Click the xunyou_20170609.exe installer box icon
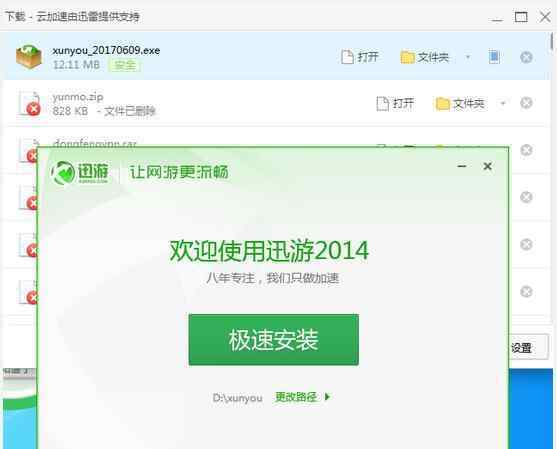557x449 pixels. click(29, 56)
